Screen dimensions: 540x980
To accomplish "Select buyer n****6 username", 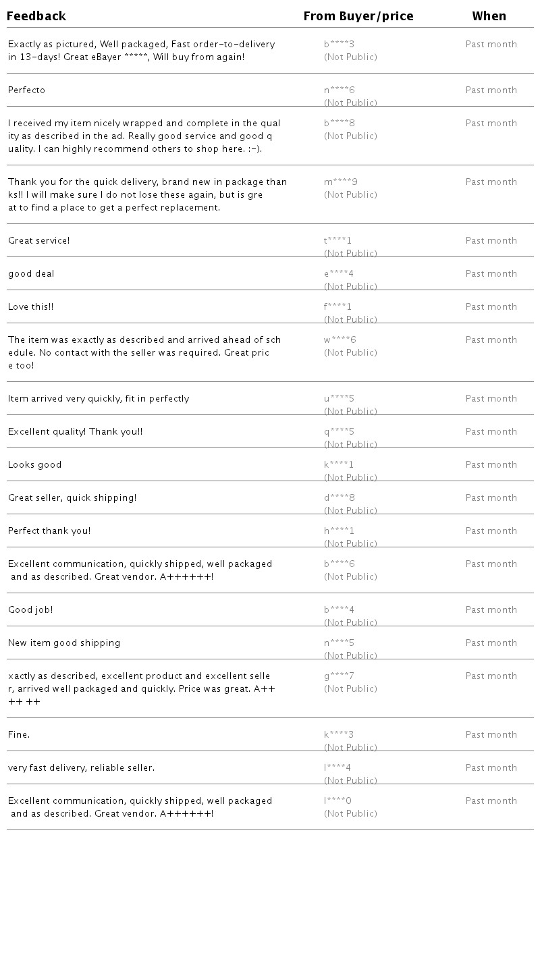I will pyautogui.click(x=339, y=90).
